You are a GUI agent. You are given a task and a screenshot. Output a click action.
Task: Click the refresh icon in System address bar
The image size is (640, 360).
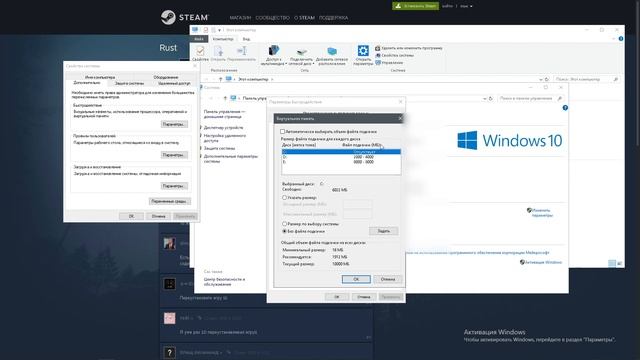[491, 98]
